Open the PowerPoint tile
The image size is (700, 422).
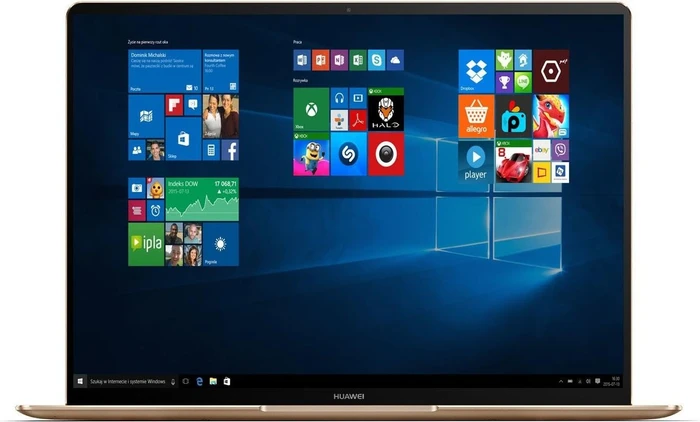coord(321,60)
